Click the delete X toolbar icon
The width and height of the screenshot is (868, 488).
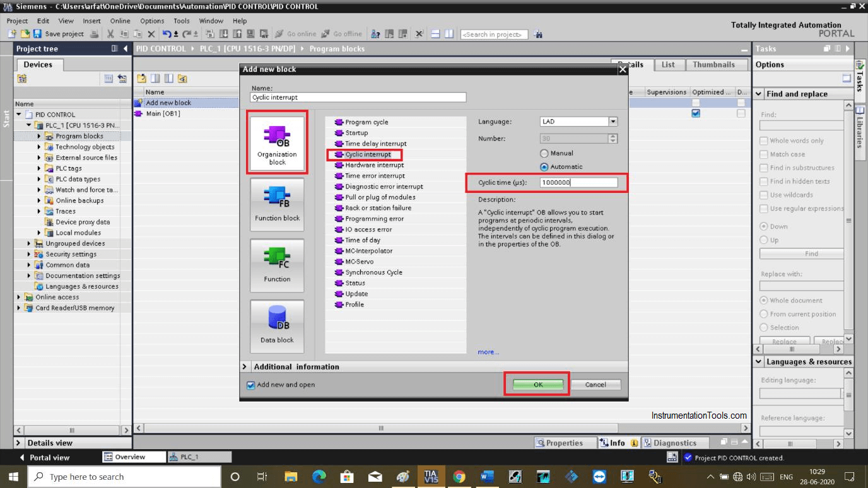click(151, 34)
